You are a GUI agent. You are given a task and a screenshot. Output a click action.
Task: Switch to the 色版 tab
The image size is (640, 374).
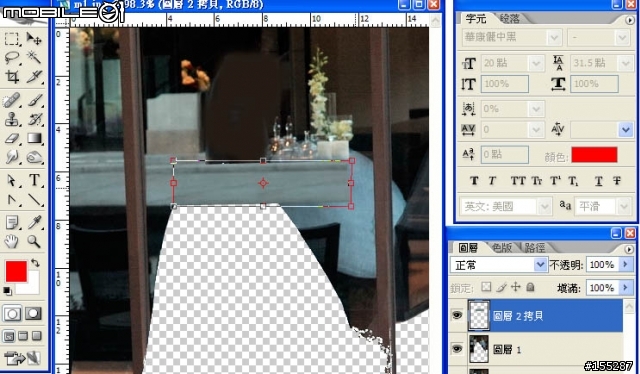(x=502, y=247)
